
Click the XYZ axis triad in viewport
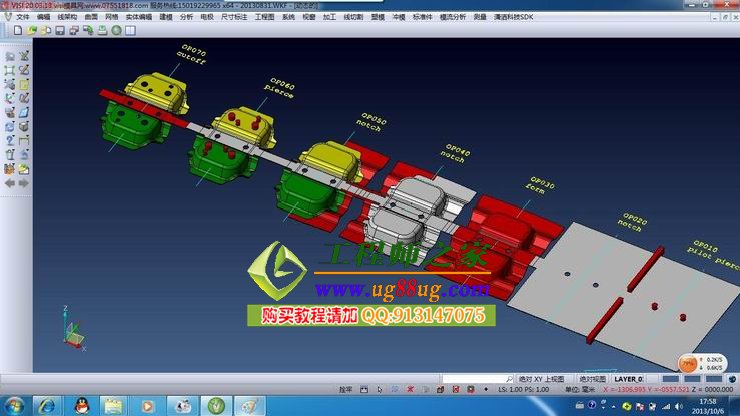pos(73,329)
